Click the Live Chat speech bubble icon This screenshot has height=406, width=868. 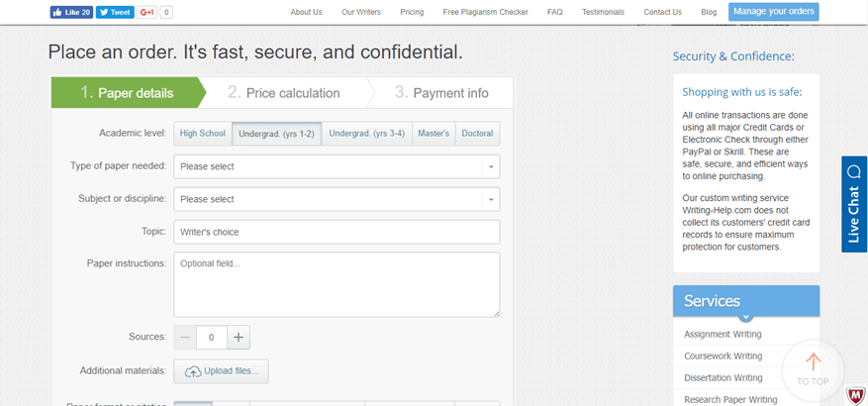[x=853, y=172]
